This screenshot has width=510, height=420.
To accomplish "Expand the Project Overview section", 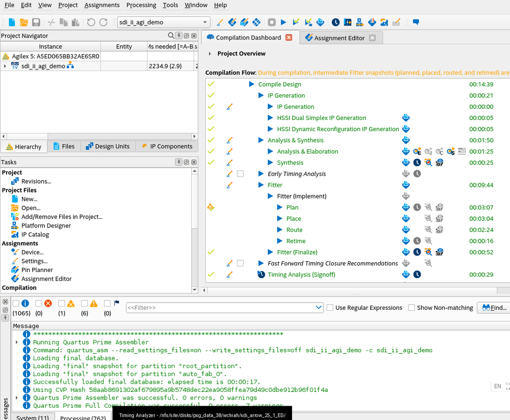I will point(210,54).
